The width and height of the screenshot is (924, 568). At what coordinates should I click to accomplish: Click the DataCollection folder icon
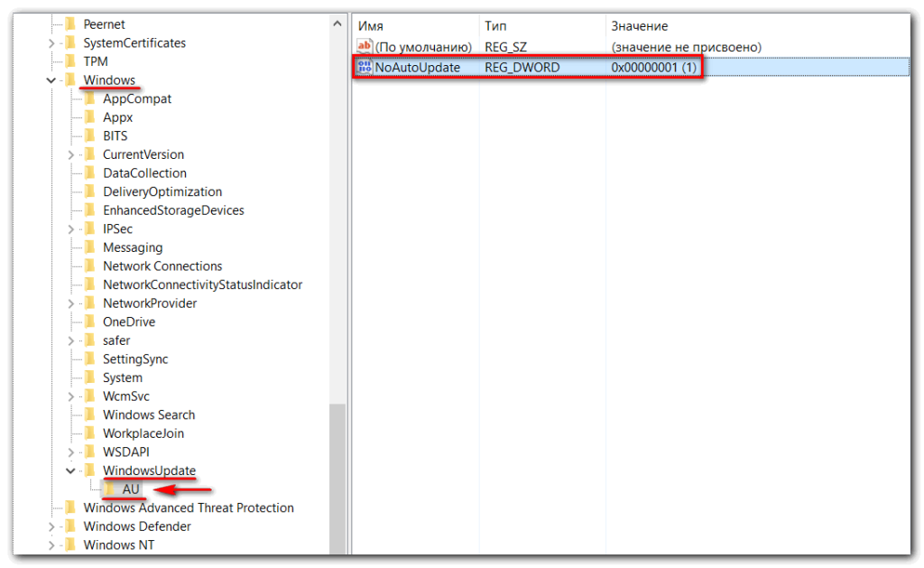[x=89, y=173]
